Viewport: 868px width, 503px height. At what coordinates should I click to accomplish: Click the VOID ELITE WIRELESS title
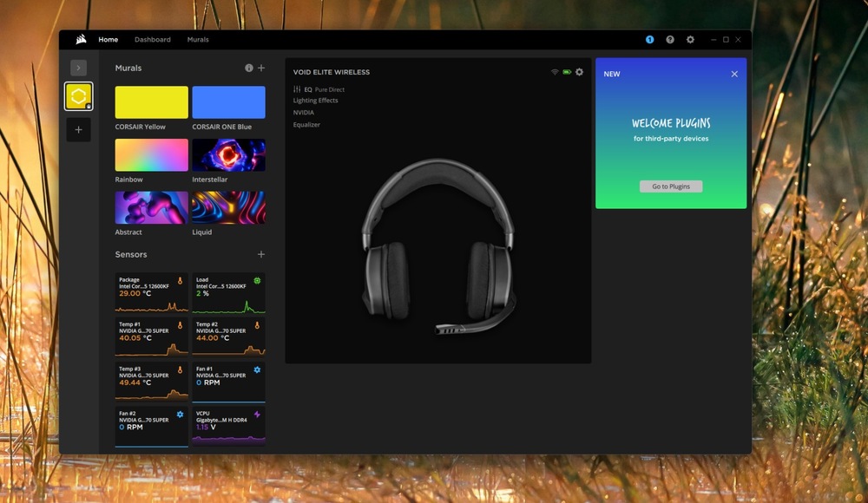click(331, 72)
